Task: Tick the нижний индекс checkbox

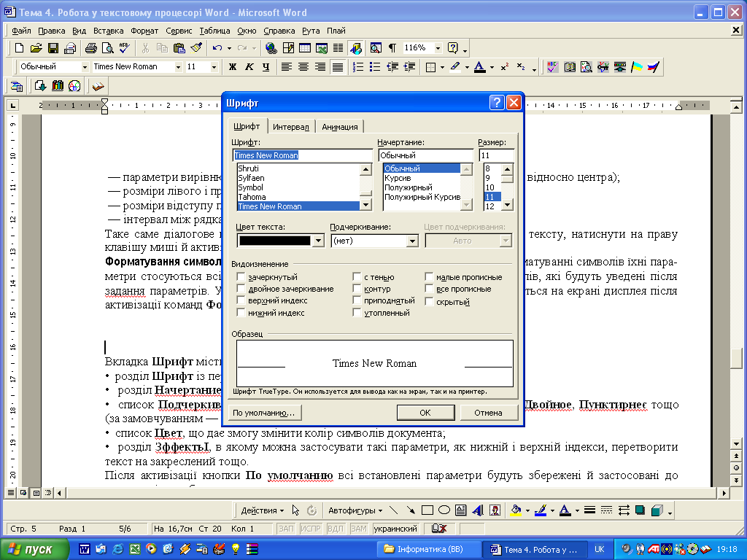Action: pos(241,312)
